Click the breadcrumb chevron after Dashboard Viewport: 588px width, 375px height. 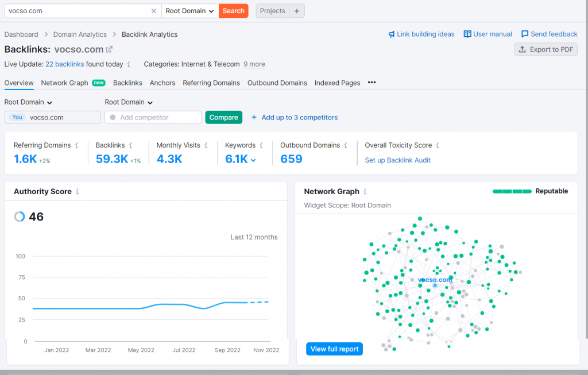pos(46,34)
